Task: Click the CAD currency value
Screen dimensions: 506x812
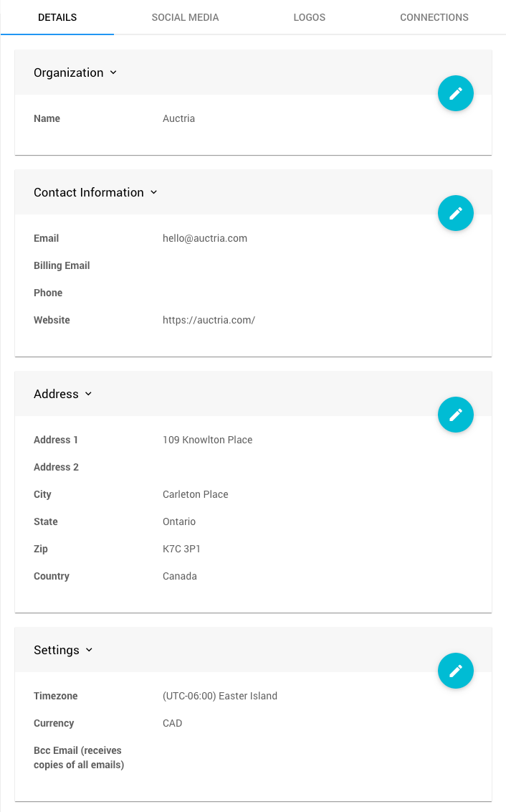Action: pyautogui.click(x=173, y=723)
